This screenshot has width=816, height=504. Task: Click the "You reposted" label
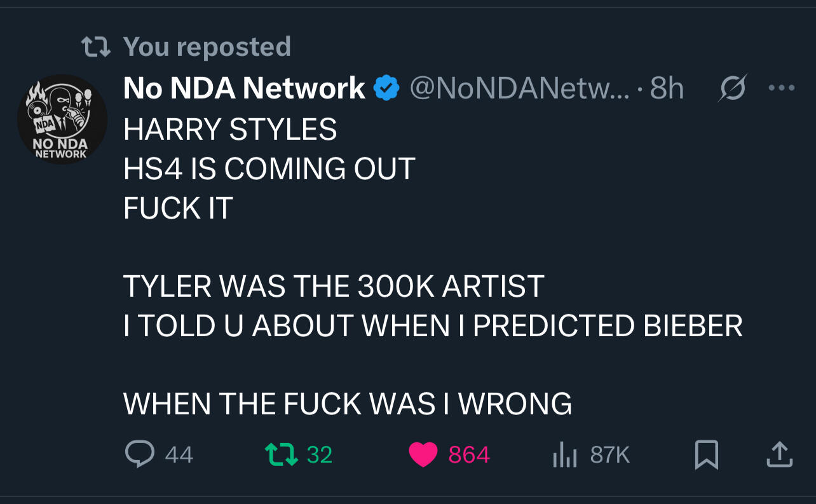(207, 46)
